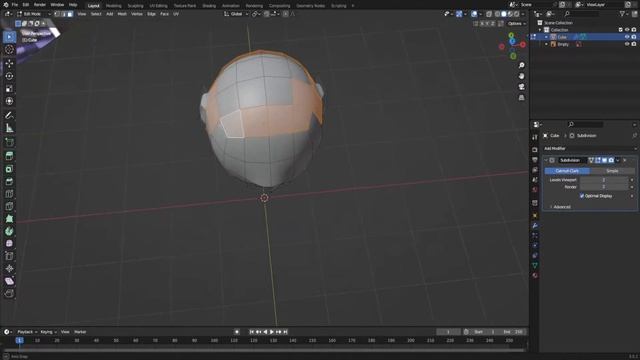Toggle camera view icon in viewport
Image resolution: width=640 pixels, height=360 pixels.
[521, 87]
